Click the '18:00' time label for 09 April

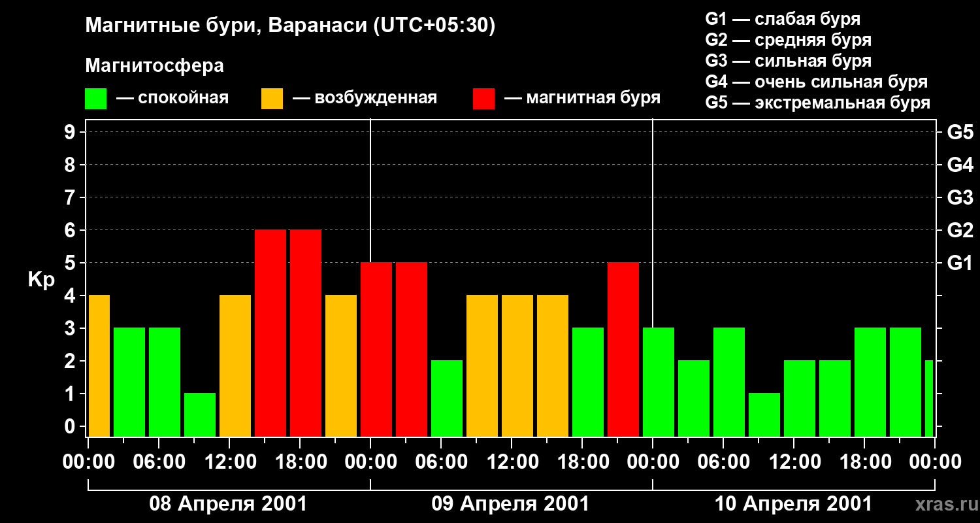(583, 462)
